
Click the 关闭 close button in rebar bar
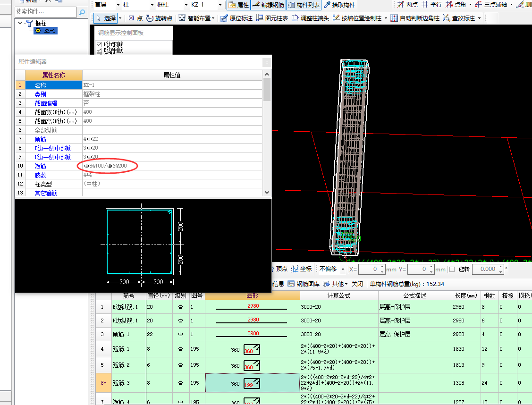(x=357, y=284)
